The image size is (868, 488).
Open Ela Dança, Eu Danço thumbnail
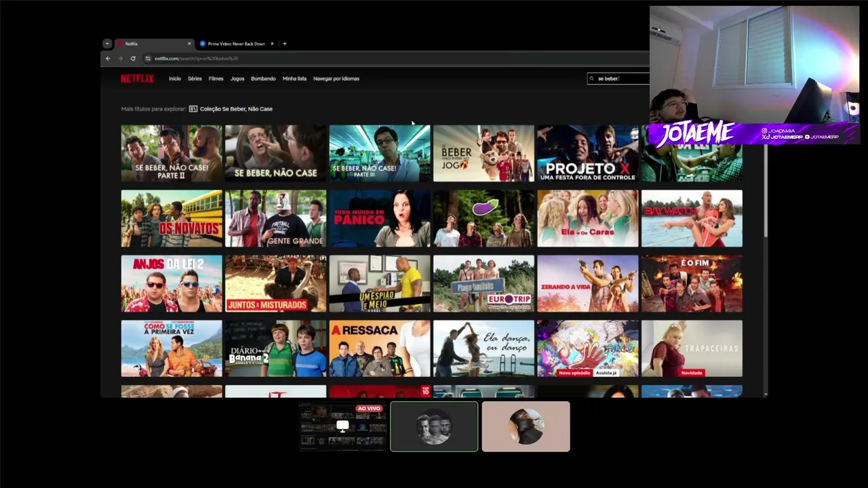click(x=484, y=348)
